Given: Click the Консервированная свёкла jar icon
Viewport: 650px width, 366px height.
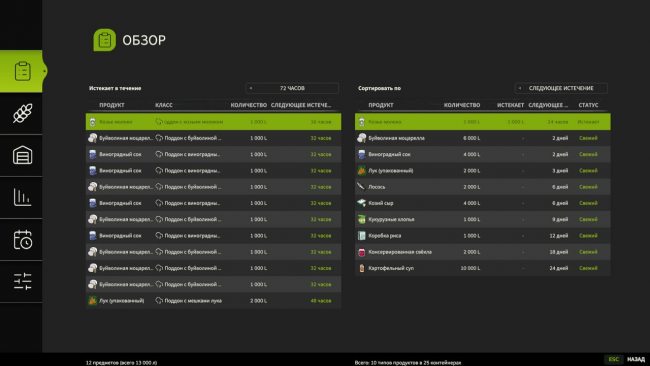Looking at the screenshot, I should pyautogui.click(x=361, y=252).
